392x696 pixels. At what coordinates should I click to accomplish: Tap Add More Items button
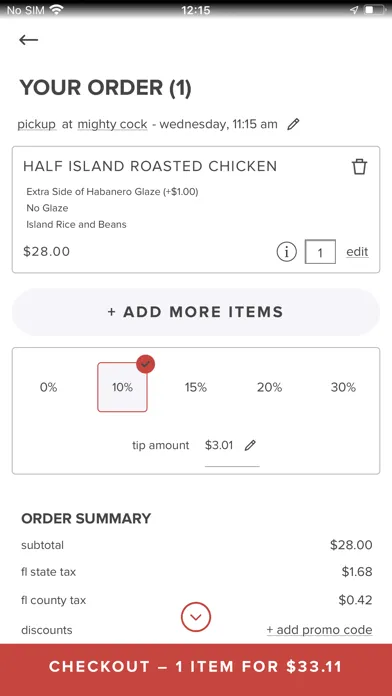click(x=196, y=312)
